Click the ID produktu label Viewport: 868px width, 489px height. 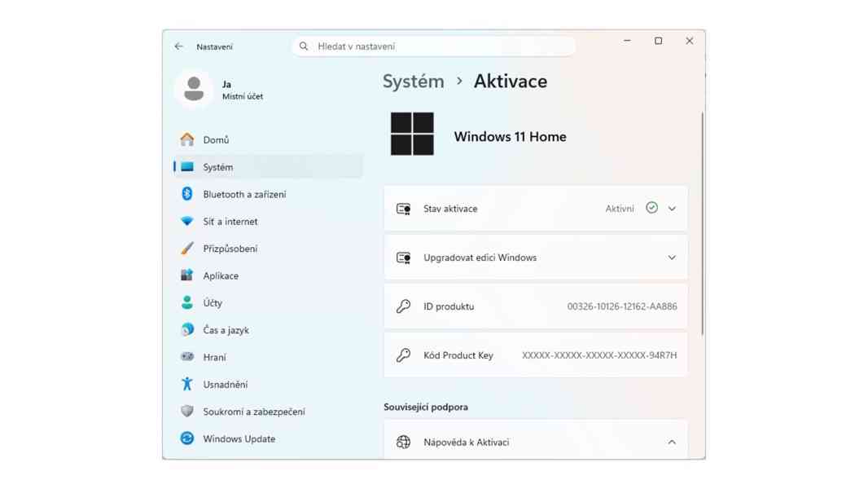449,306
